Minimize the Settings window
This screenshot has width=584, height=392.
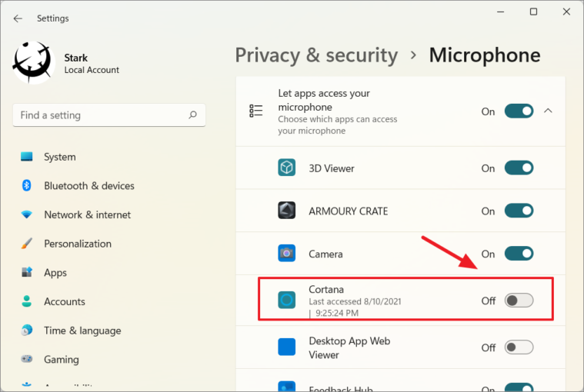(x=501, y=12)
